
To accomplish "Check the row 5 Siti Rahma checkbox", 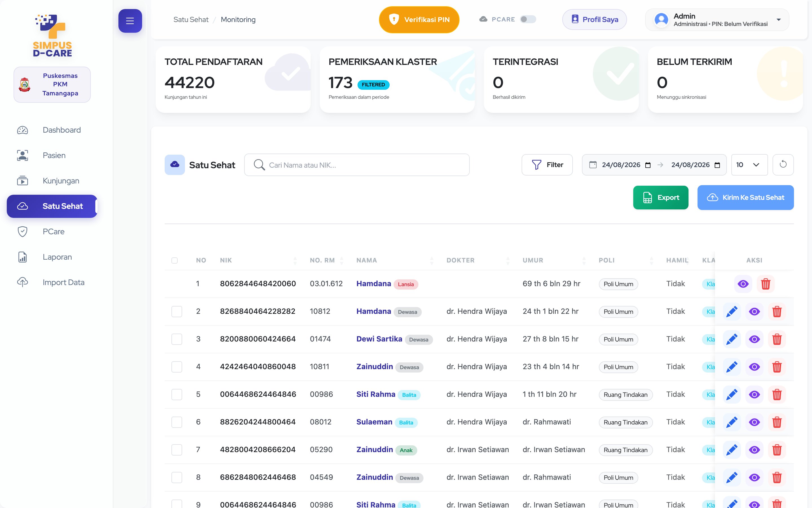I will [176, 395].
